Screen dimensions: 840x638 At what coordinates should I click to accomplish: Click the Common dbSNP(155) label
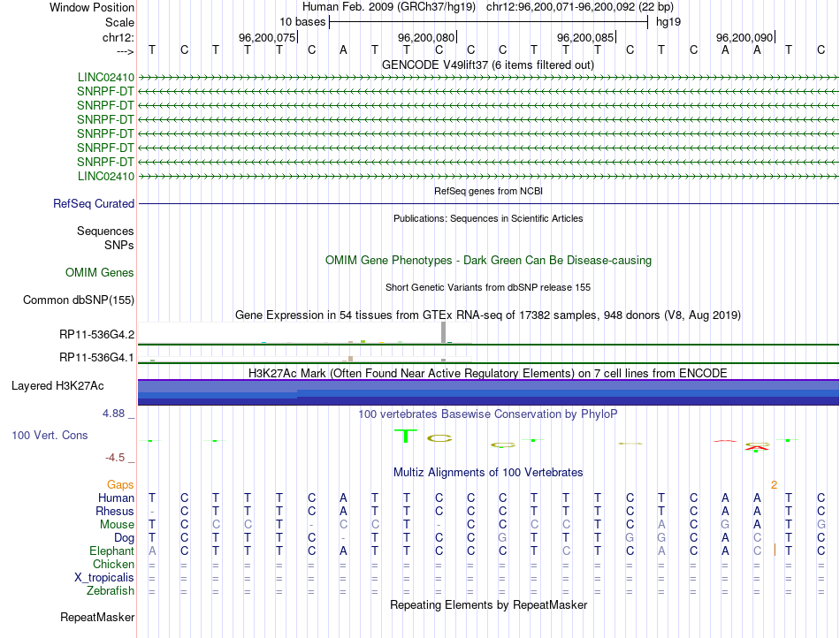point(79,300)
